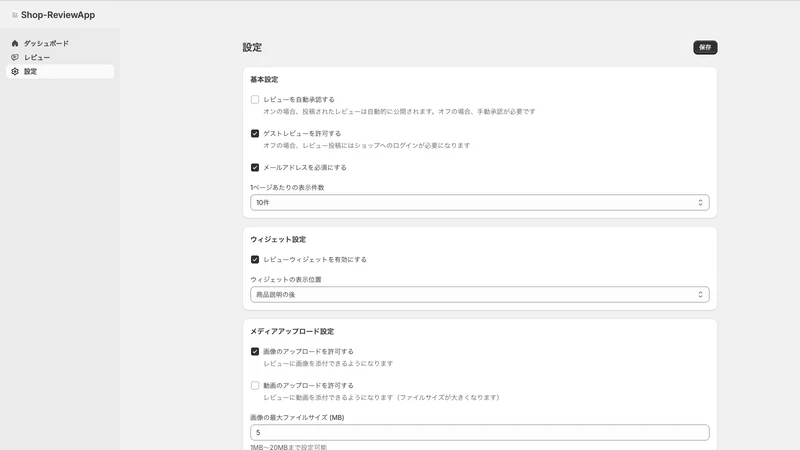Click the arrows on the 商品説明の後 select
This screenshot has height=450, width=800.
[x=700, y=294]
